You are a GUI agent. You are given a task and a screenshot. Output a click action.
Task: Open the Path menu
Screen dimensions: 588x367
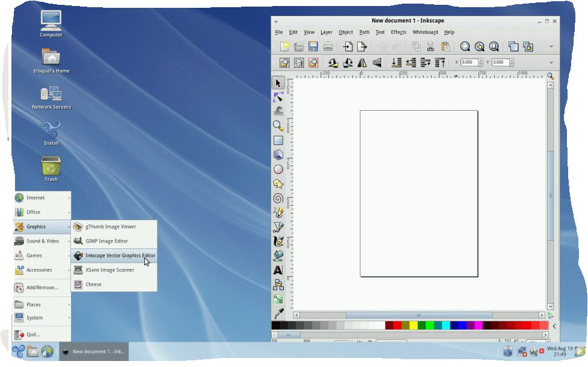click(364, 32)
